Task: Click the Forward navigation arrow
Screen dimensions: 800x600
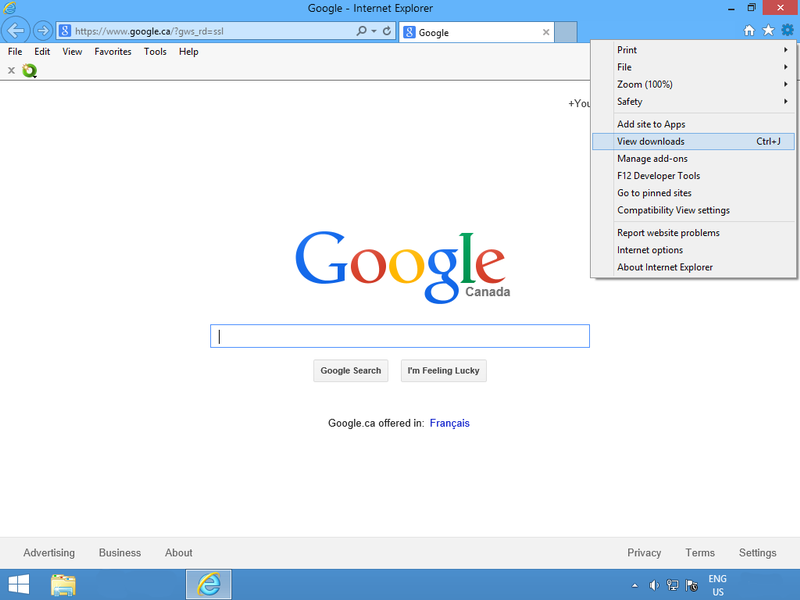Action: click(43, 31)
